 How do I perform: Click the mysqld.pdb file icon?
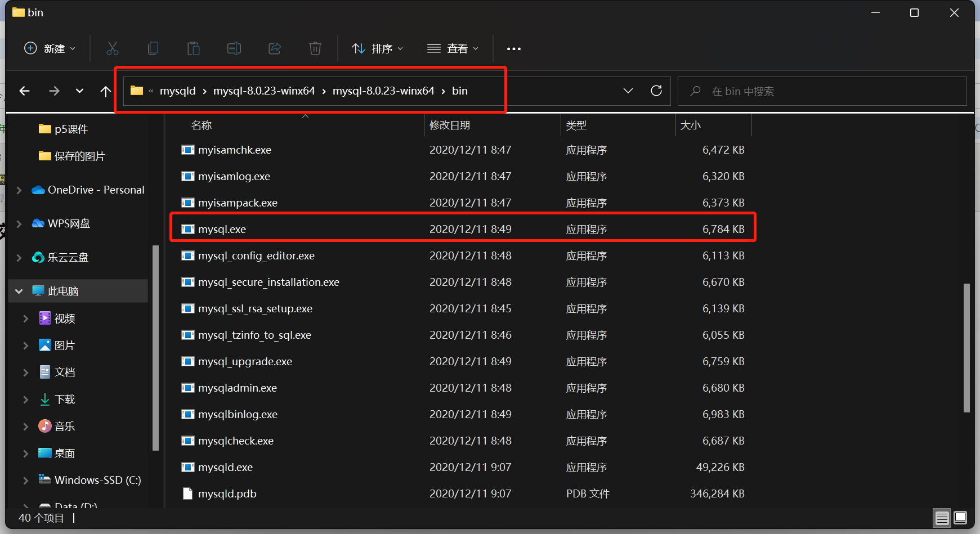click(188, 493)
